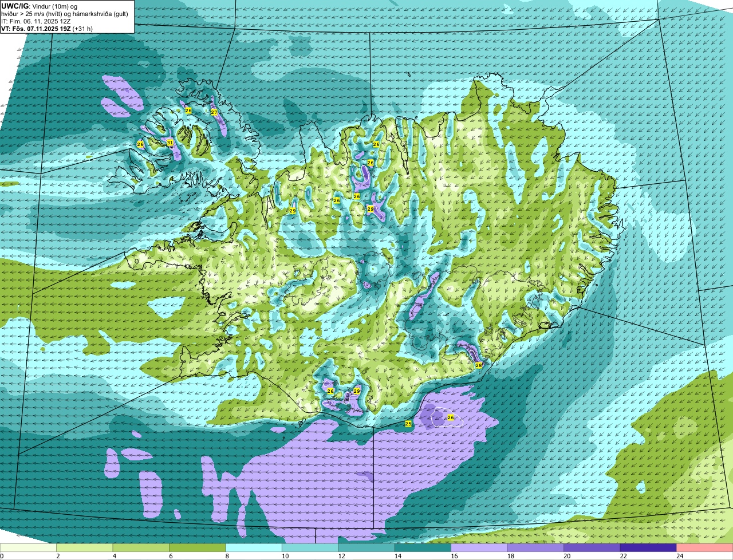Click the yellow gust marker labeled 27
This screenshot has width=733, height=560.
[x=214, y=112]
